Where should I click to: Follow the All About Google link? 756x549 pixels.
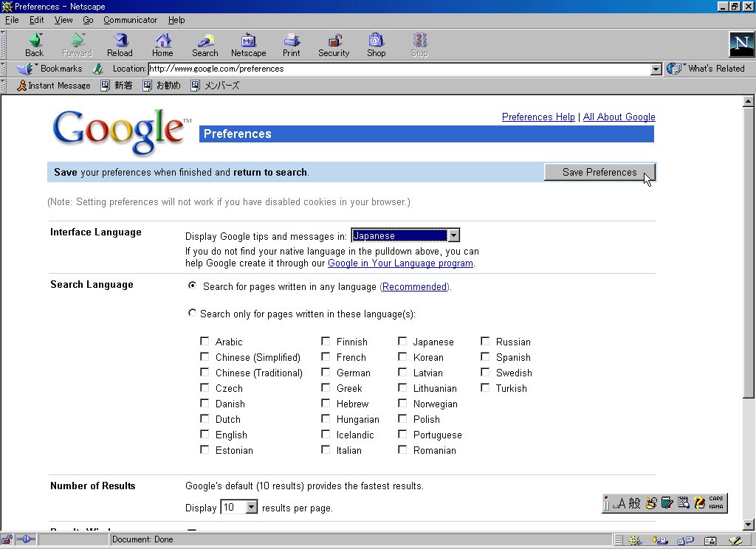[x=619, y=117]
